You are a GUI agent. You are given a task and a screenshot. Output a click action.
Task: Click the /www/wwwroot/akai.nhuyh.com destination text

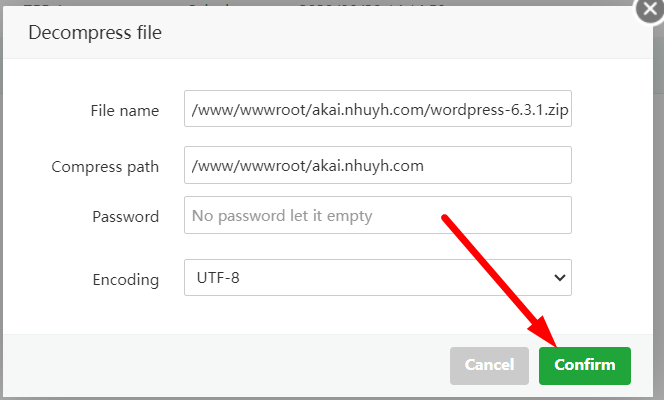(307, 166)
